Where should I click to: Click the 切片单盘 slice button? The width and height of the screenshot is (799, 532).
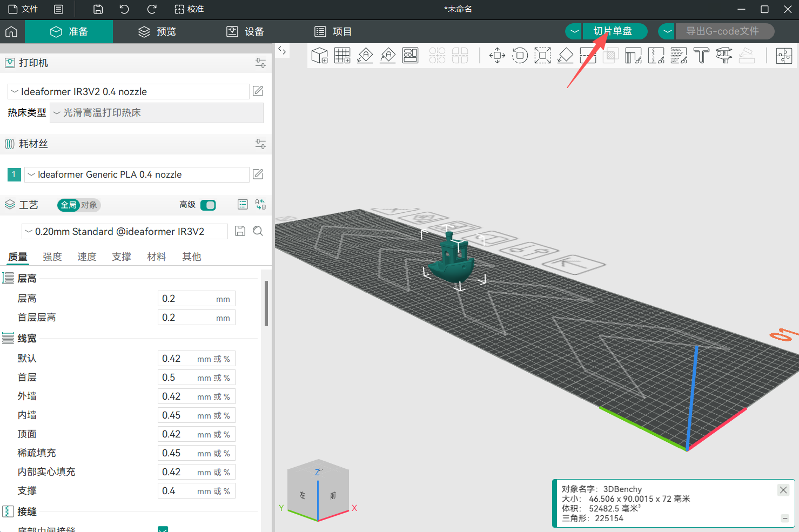click(x=615, y=31)
